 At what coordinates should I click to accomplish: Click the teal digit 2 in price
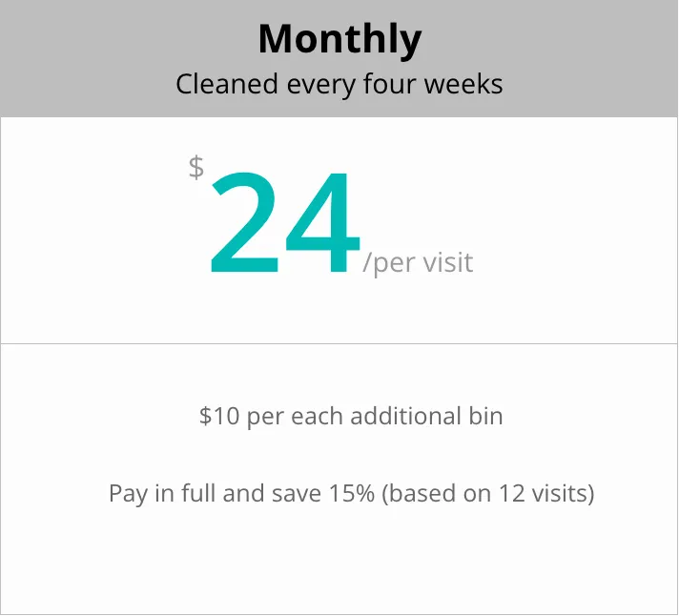244,222
